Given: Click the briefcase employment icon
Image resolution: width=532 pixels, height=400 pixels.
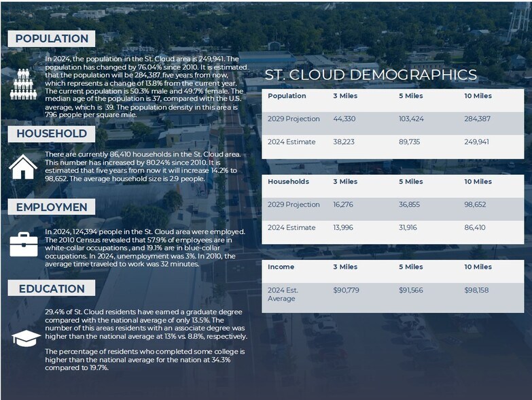Looking at the screenshot, I should click(23, 244).
